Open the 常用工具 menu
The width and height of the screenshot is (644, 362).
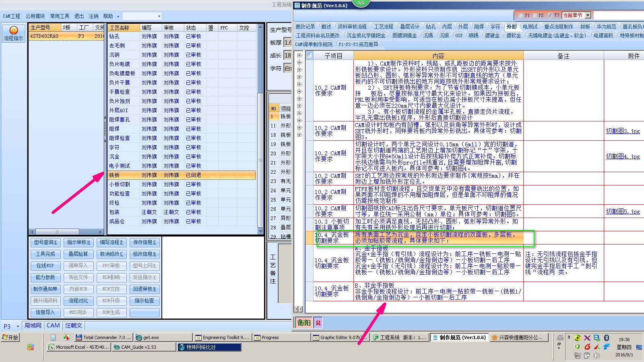tap(60, 16)
